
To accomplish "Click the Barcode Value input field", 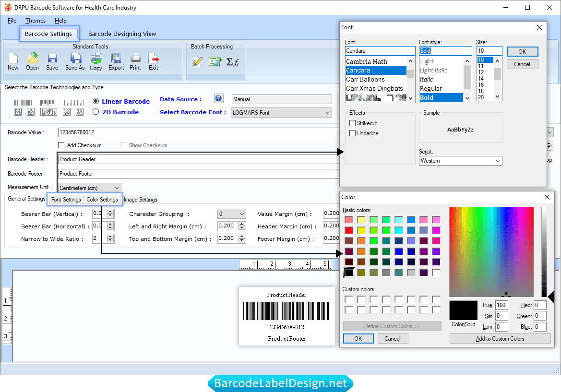I will point(199,132).
